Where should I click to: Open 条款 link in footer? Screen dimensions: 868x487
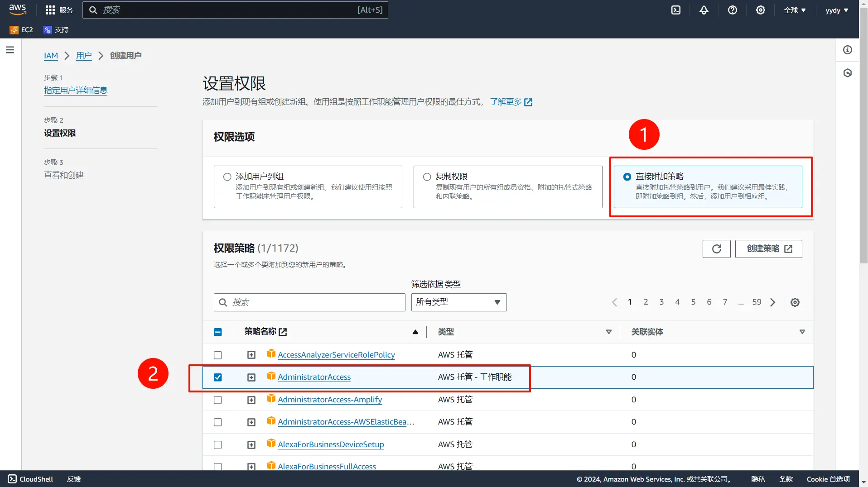pyautogui.click(x=786, y=479)
